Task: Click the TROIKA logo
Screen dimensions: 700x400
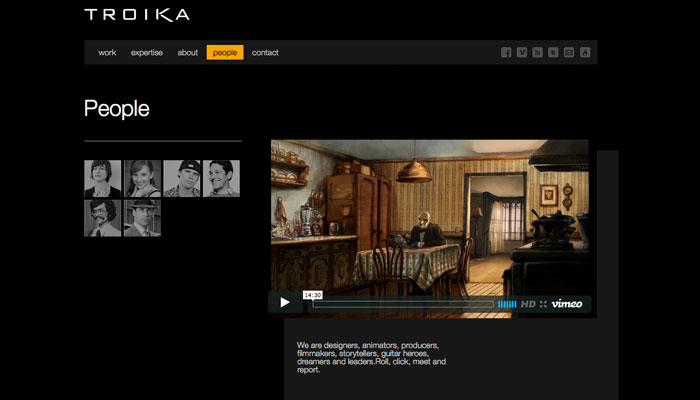Action: click(x=137, y=15)
